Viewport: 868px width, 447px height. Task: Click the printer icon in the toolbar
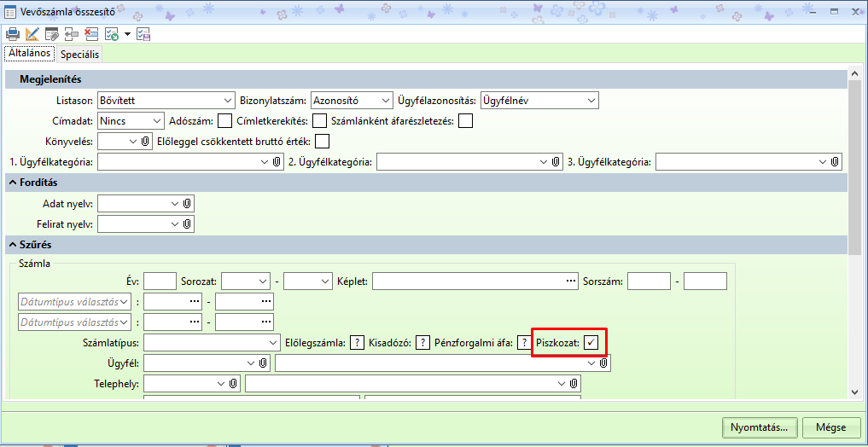[x=13, y=34]
